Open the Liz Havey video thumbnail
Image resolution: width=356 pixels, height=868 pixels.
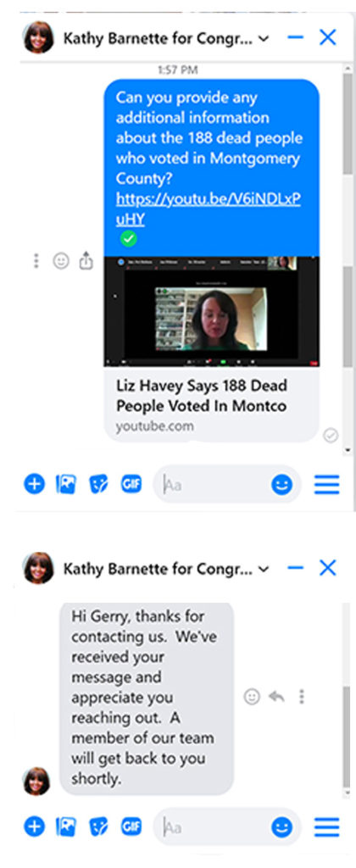[212, 312]
